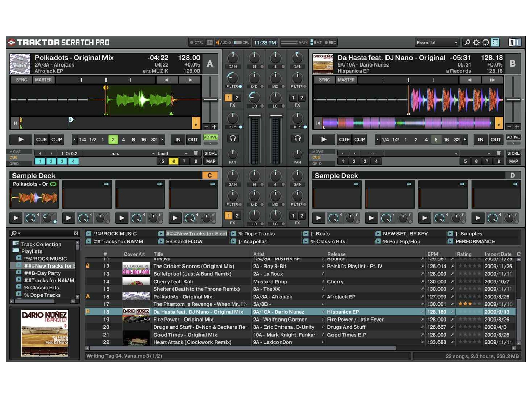Toggle the green loop icon on Polkadots sample
Screen dimensions: 532x399
tap(54, 184)
